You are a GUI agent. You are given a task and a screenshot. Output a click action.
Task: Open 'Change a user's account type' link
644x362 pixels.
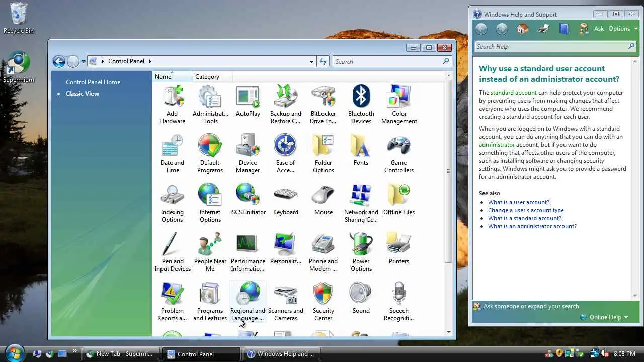(x=526, y=210)
